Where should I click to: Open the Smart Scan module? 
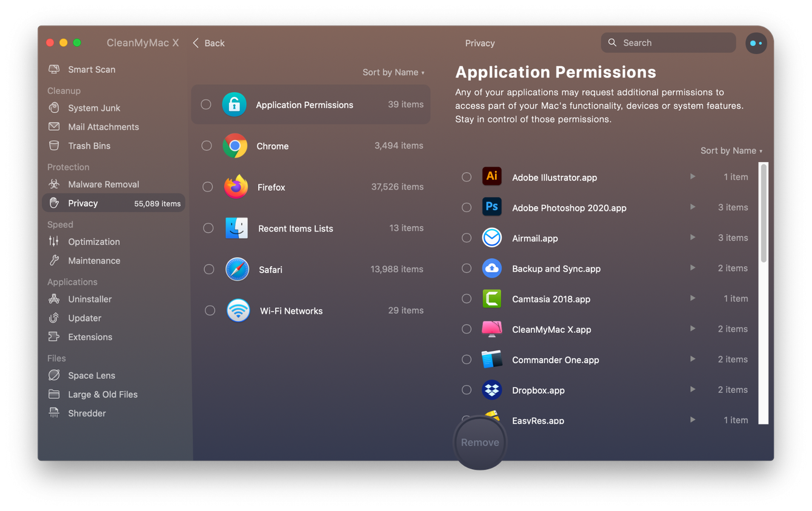pos(114,70)
